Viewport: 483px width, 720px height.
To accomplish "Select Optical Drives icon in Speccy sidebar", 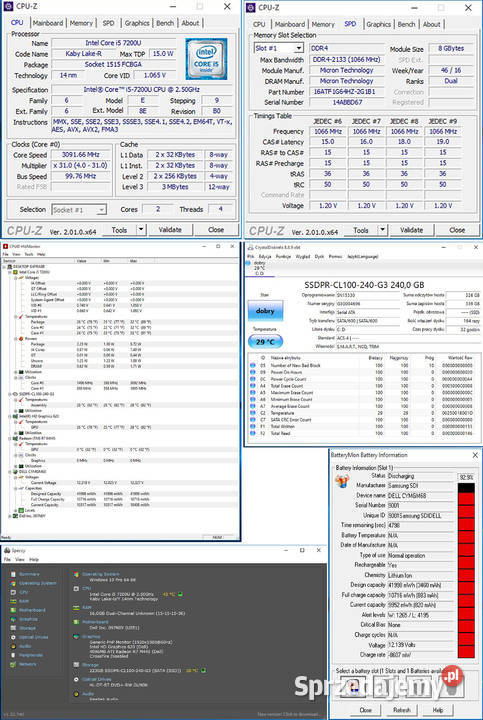I will click(x=13, y=637).
